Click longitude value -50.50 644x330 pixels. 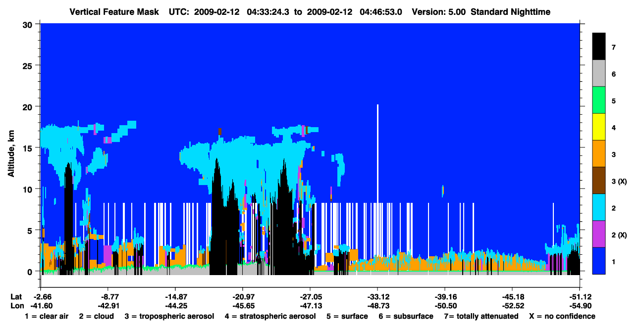tap(445, 306)
